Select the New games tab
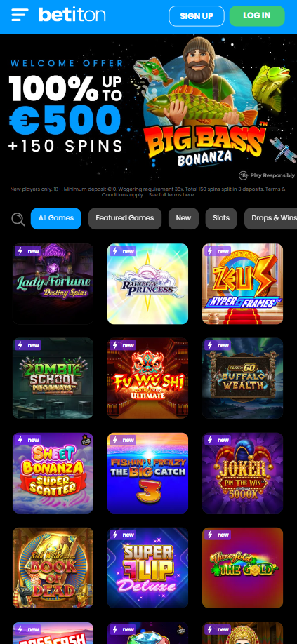Viewport: 297px width, 644px height. [x=184, y=218]
